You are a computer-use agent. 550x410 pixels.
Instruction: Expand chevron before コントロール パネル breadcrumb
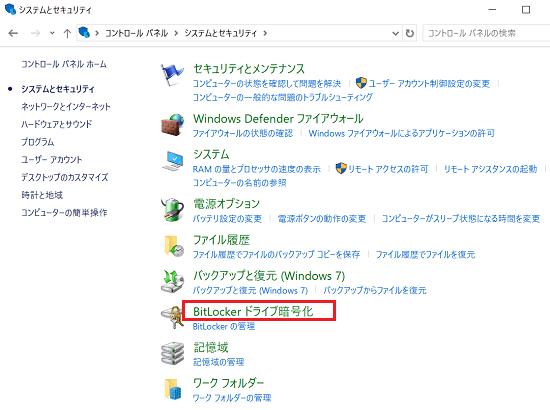pyautogui.click(x=97, y=33)
